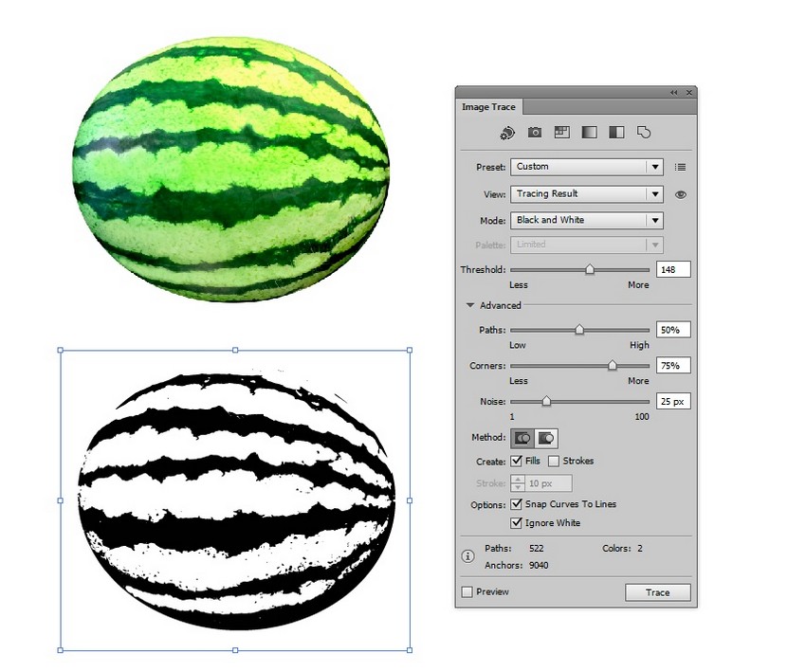Click the Corners value field 75%
The height and width of the screenshot is (672, 806).
[x=673, y=365]
